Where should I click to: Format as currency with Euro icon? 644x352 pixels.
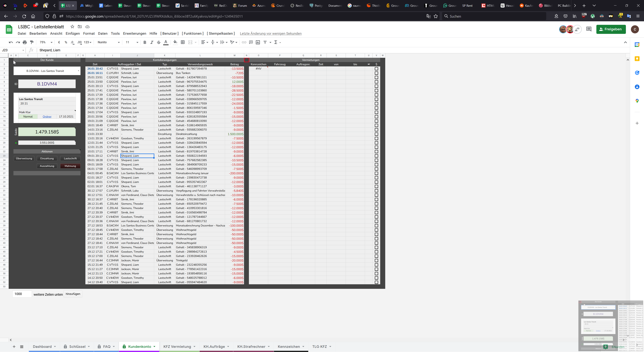point(59,42)
